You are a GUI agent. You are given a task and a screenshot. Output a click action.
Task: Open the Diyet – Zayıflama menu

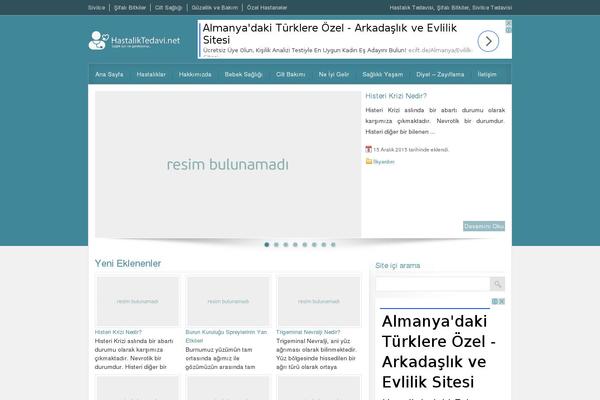pyautogui.click(x=441, y=75)
